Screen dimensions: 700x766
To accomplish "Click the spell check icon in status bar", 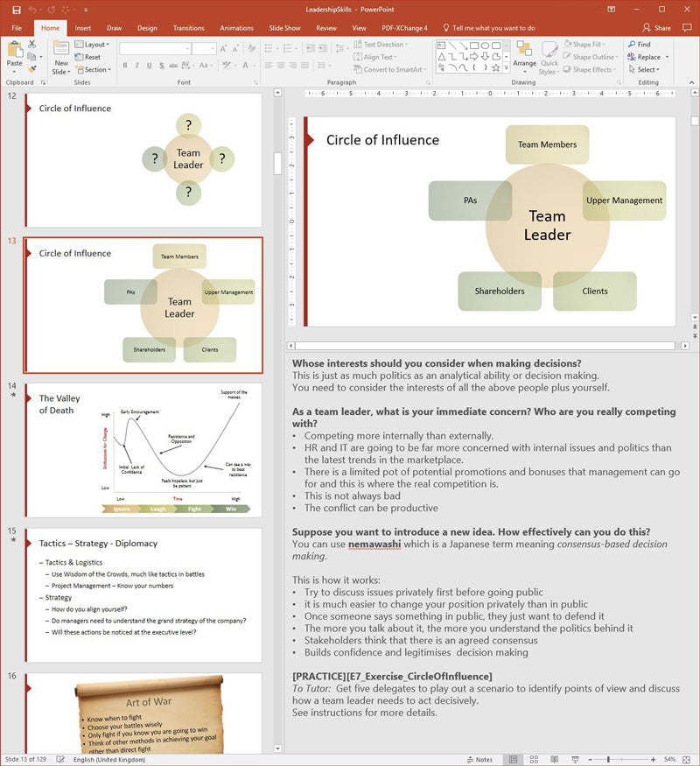I will tap(60, 759).
